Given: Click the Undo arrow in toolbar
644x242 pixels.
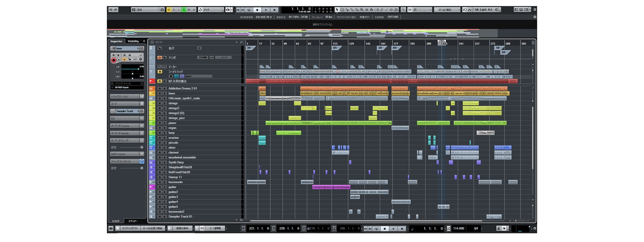Looking at the screenshot, I should (111, 10).
